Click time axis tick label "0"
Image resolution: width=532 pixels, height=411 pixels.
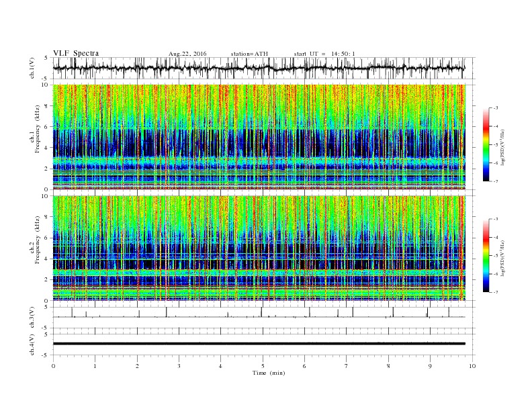53,366
